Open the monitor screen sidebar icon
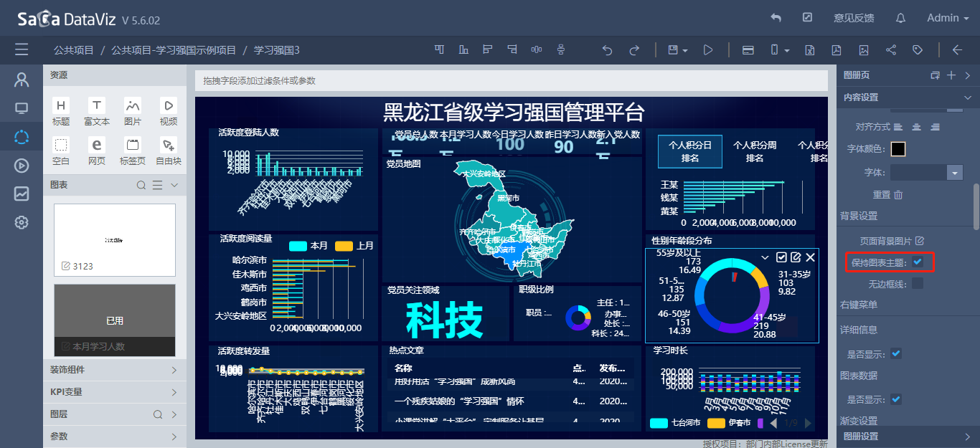The width and height of the screenshot is (980, 448). 22,108
